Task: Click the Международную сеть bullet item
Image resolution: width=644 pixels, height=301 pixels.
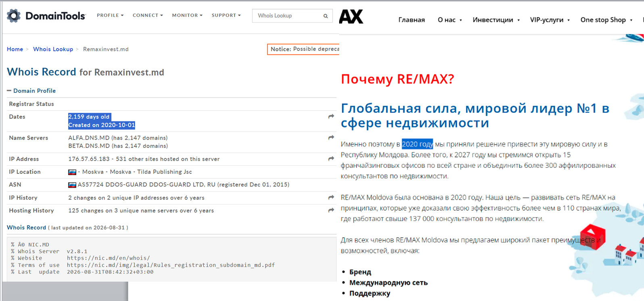Action: coord(388,283)
